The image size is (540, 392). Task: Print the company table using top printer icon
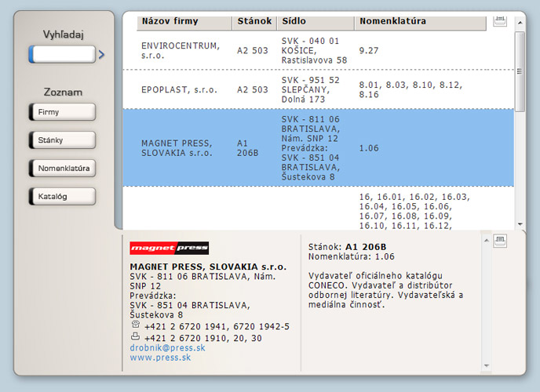pyautogui.click(x=500, y=20)
